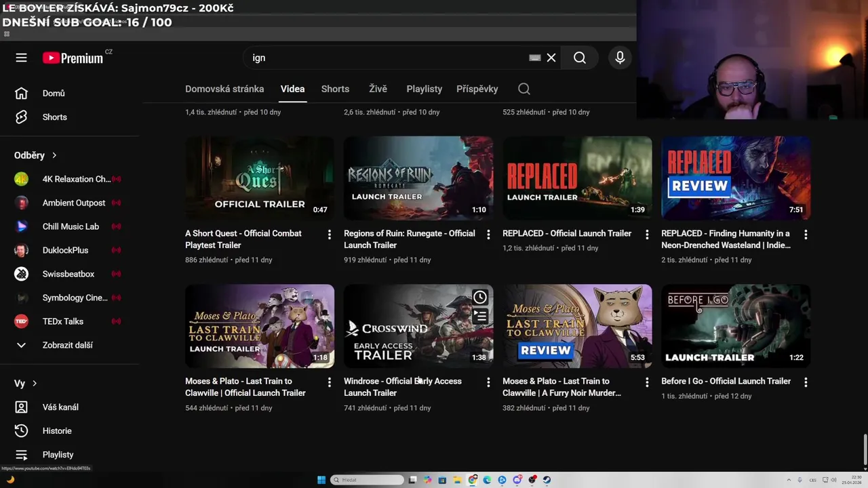
Task: Open A Short Quest video thumbnail
Action: 260,178
